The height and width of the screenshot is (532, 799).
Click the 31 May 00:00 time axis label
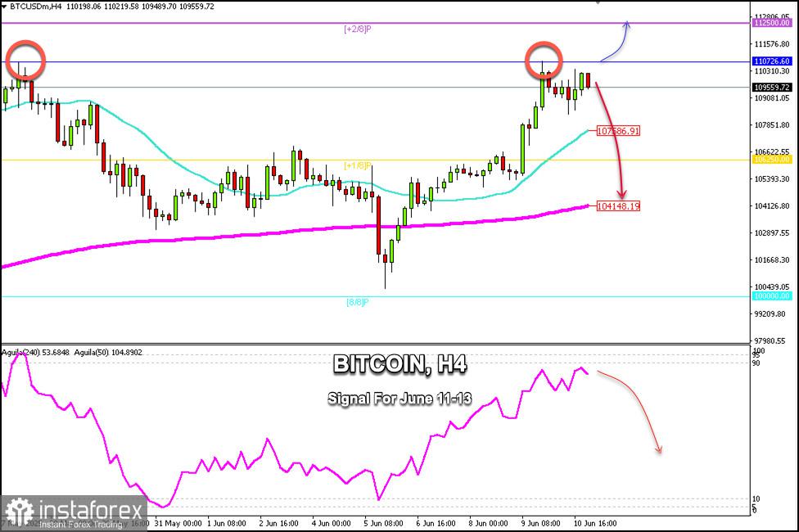click(x=178, y=523)
